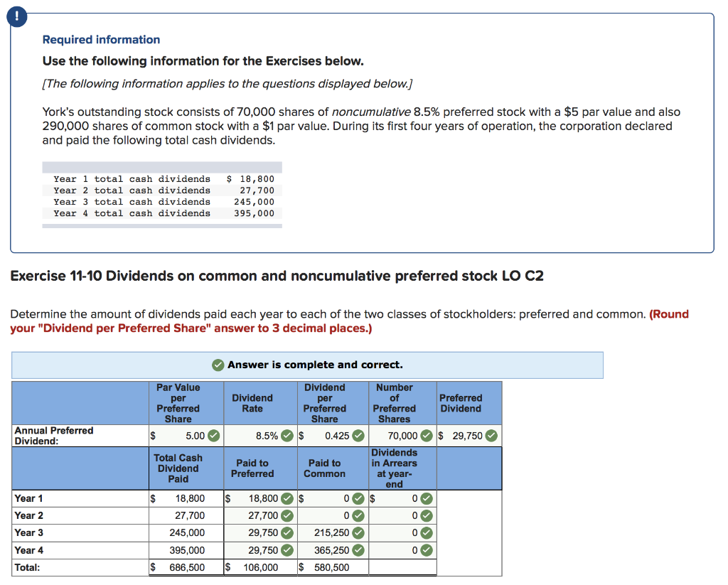
Task: Select the Year 4 Paid to Common cell 365,250
Action: tap(333, 551)
